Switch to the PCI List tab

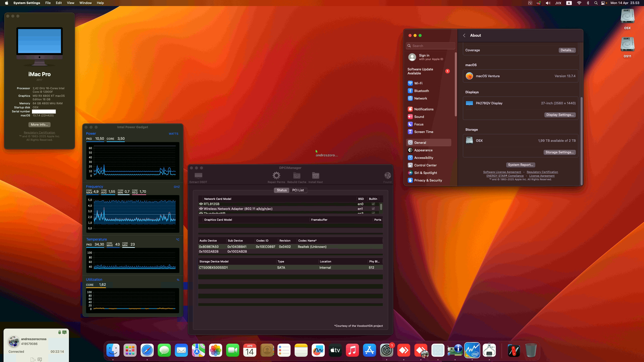(298, 190)
